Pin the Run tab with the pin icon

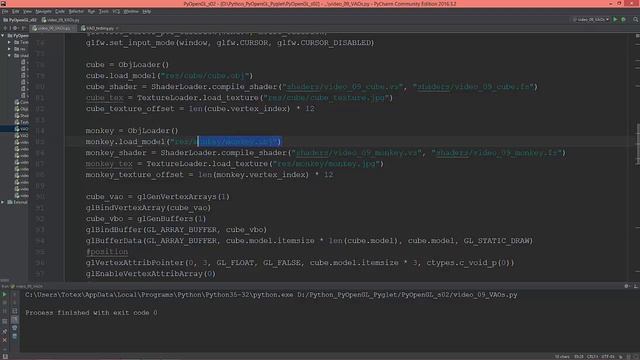(x=4, y=331)
